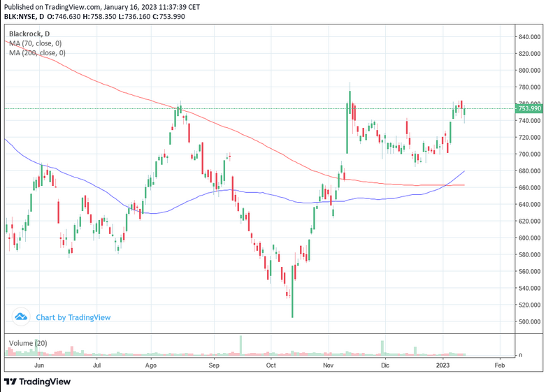Viewport: 546px width, 392px height.
Task: Click the 660.000 price axis label
Action: click(x=529, y=188)
